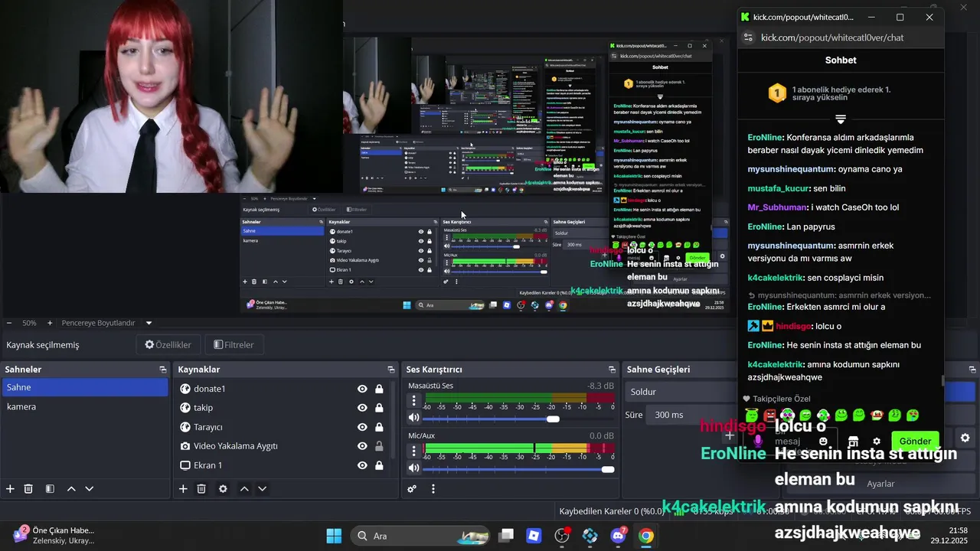Unlock the takip source
Viewport: 980px width, 551px height.
[x=379, y=408]
